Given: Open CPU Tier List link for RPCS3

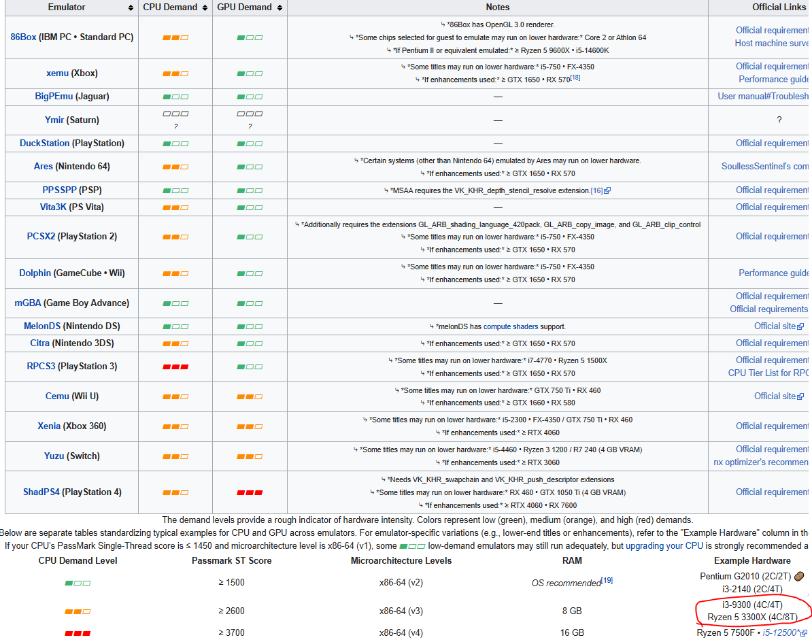Looking at the screenshot, I should coord(768,373).
